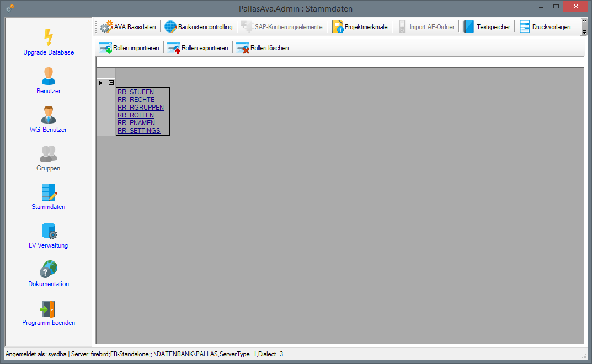Click the Druckvorlagen template icon
The height and width of the screenshot is (364, 592).
coord(525,27)
